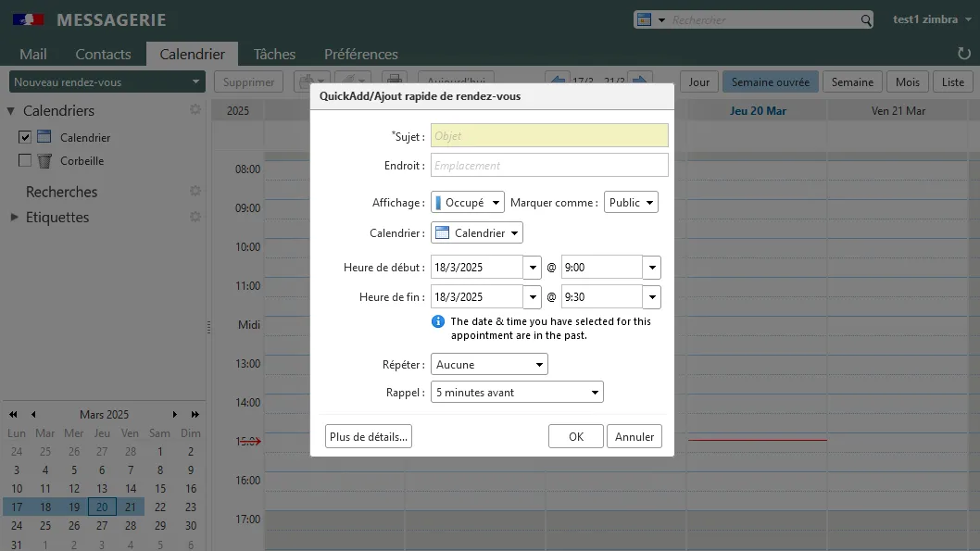The height and width of the screenshot is (551, 980).
Task: Select the Semaine ouvrée view
Action: click(x=770, y=81)
